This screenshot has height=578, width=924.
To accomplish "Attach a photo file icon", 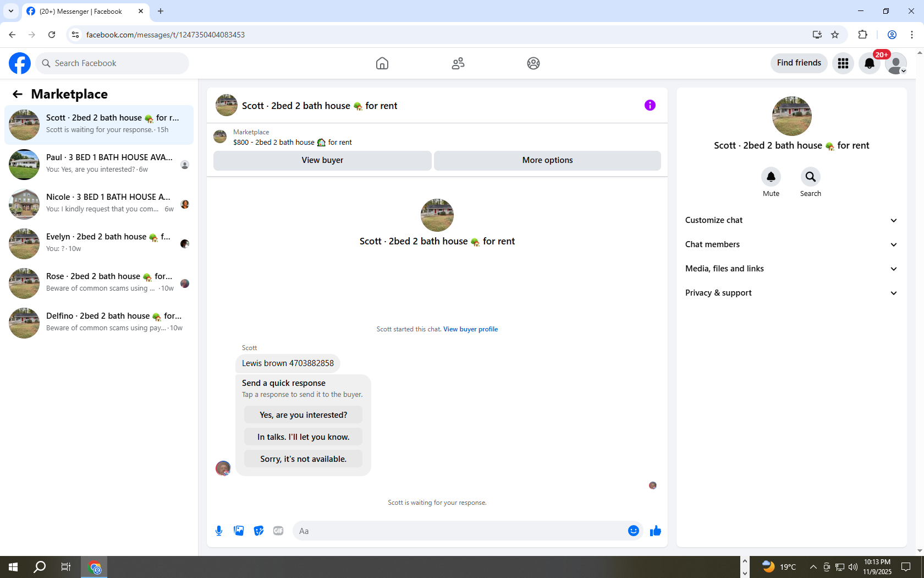I will (x=239, y=531).
